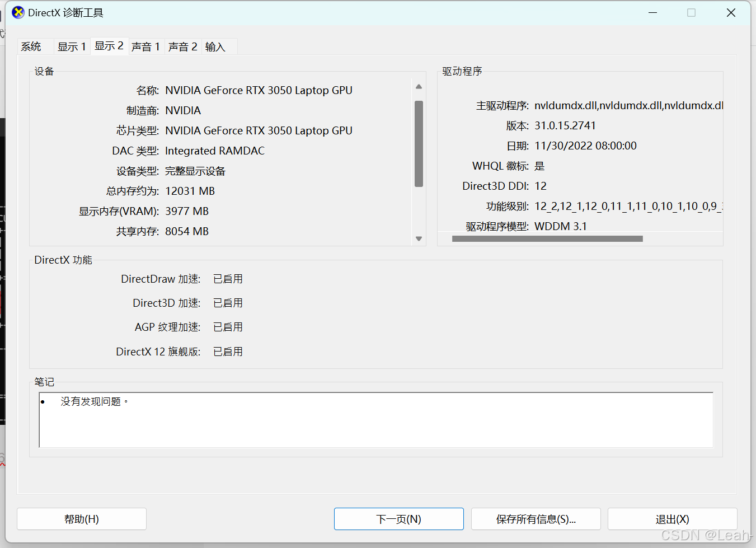756x548 pixels.
Task: Click the device list scroll-up arrow
Action: (x=419, y=87)
